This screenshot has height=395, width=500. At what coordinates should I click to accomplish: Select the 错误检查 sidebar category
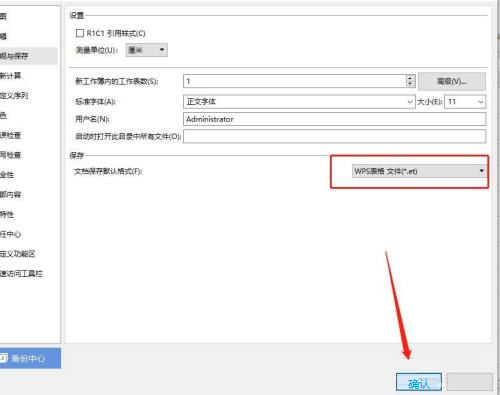(11, 135)
